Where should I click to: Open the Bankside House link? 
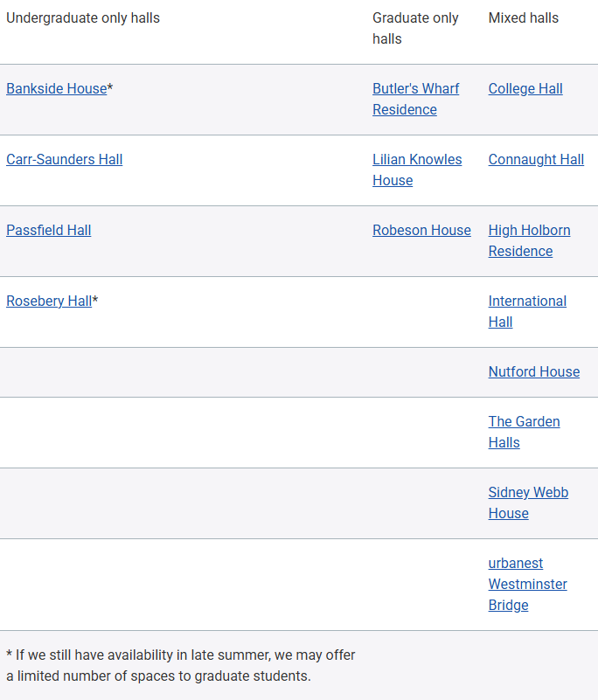[57, 88]
